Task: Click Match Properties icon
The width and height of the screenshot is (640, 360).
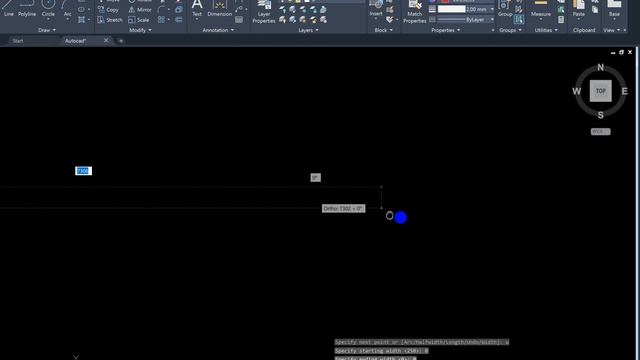Action: pyautogui.click(x=415, y=11)
